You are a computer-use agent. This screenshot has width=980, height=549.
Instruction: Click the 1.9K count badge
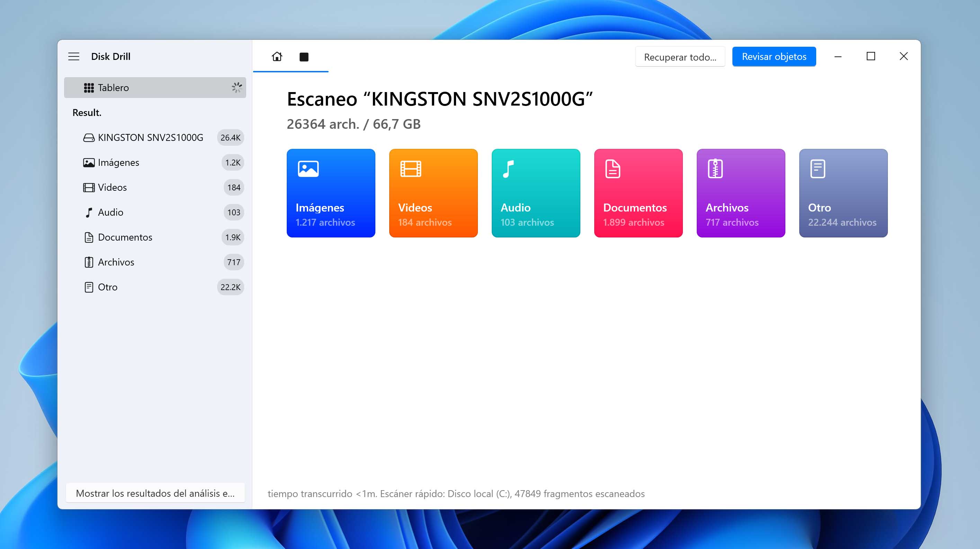point(232,237)
